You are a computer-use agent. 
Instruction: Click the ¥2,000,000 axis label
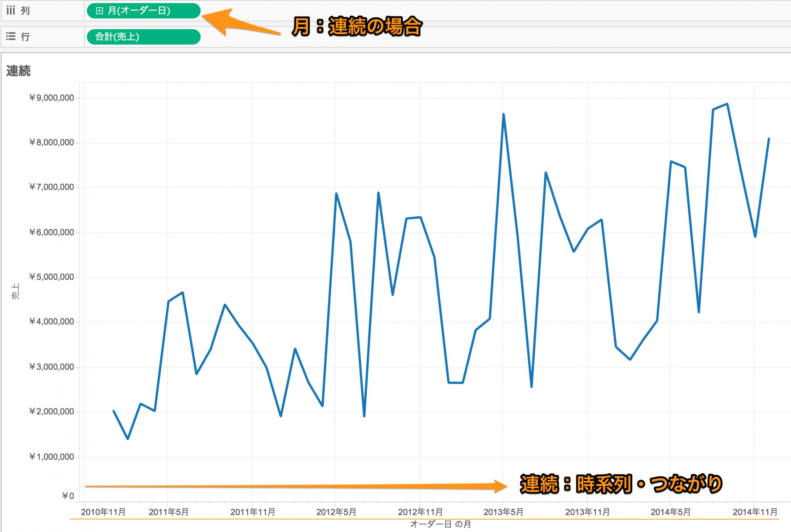(x=51, y=411)
